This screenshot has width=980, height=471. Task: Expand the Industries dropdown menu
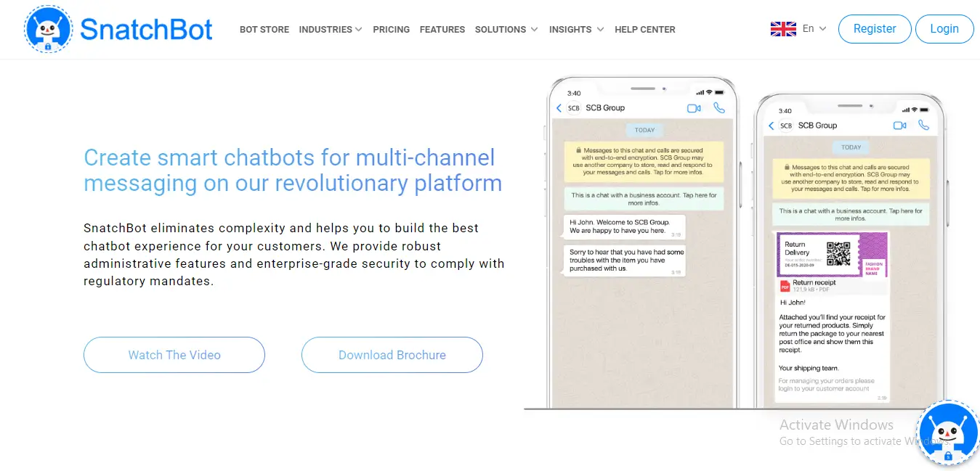[x=331, y=30]
